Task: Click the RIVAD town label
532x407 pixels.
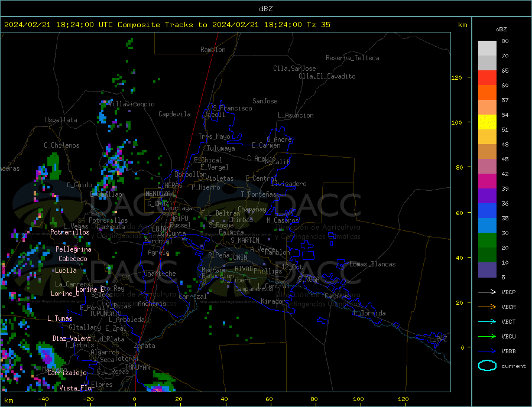Action: [244, 269]
